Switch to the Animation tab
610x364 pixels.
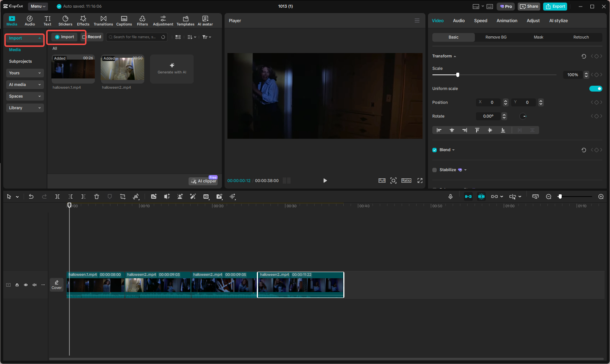(x=507, y=21)
